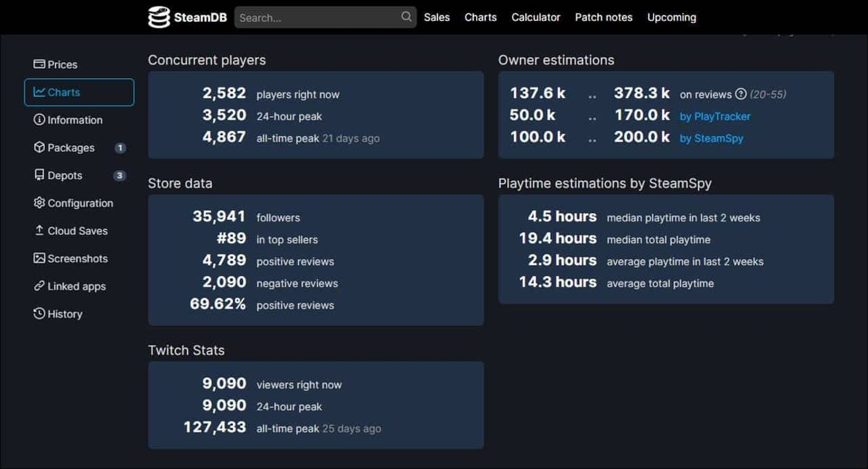Open the Sales menu item
The image size is (868, 469).
pos(437,17)
